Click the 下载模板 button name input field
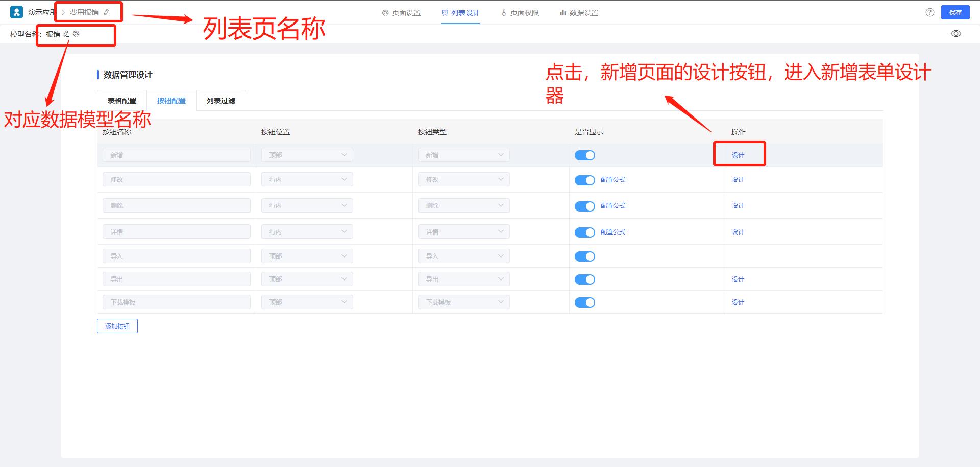 pyautogui.click(x=177, y=302)
